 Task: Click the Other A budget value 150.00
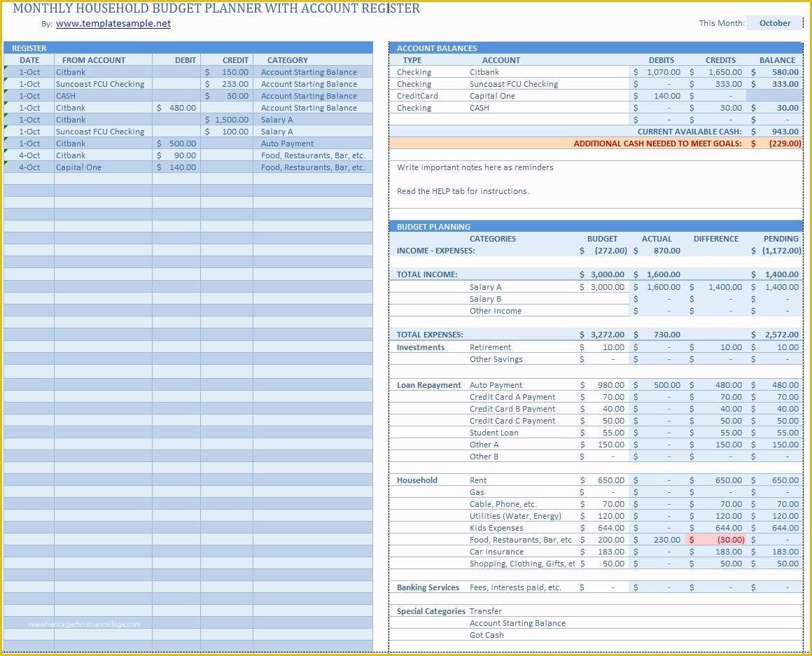point(604,445)
